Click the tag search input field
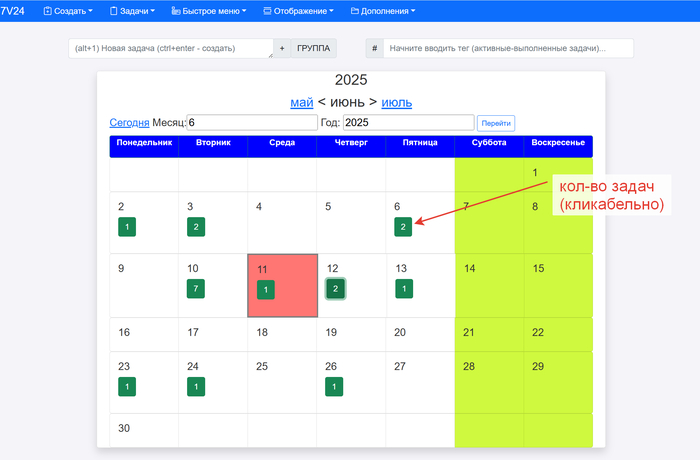 (x=508, y=48)
